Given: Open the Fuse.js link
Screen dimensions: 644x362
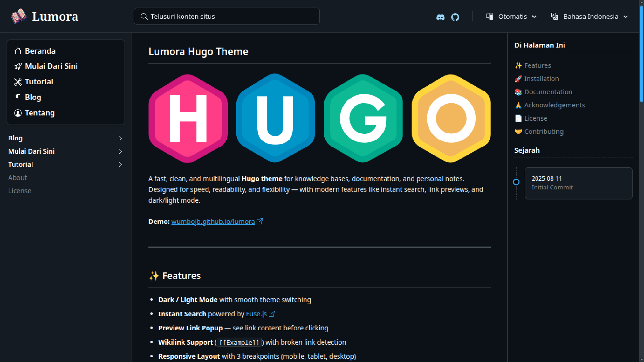Looking at the screenshot, I should [x=256, y=314].
